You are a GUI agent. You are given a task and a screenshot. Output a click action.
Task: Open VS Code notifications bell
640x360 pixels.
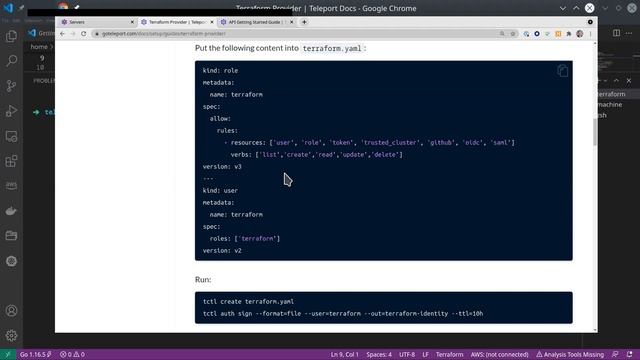point(629,354)
